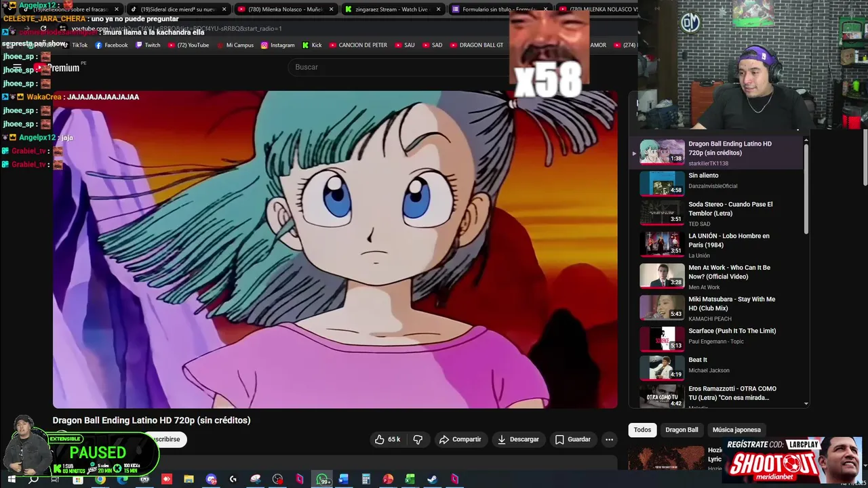
Task: Share the video via Compartir button
Action: pyautogui.click(x=460, y=439)
